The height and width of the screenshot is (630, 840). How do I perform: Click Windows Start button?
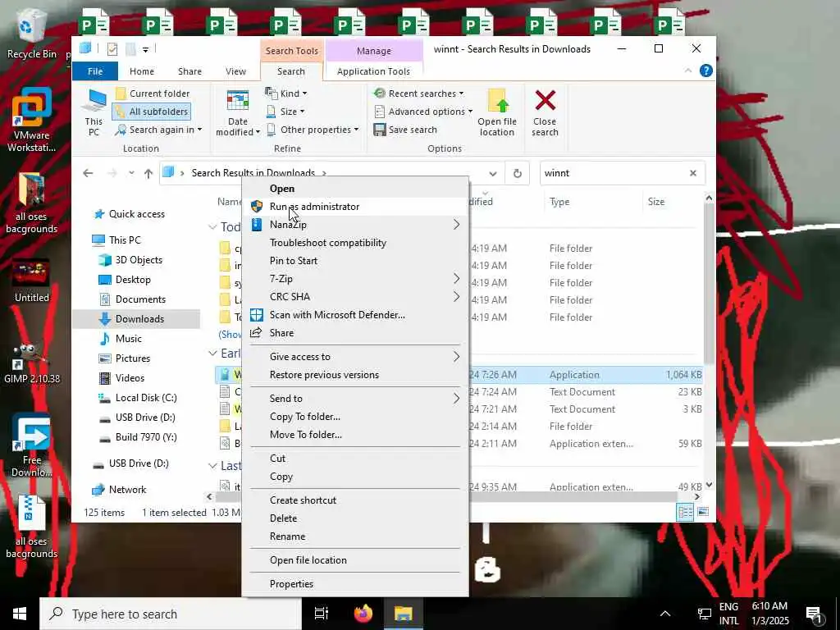pos(20,614)
